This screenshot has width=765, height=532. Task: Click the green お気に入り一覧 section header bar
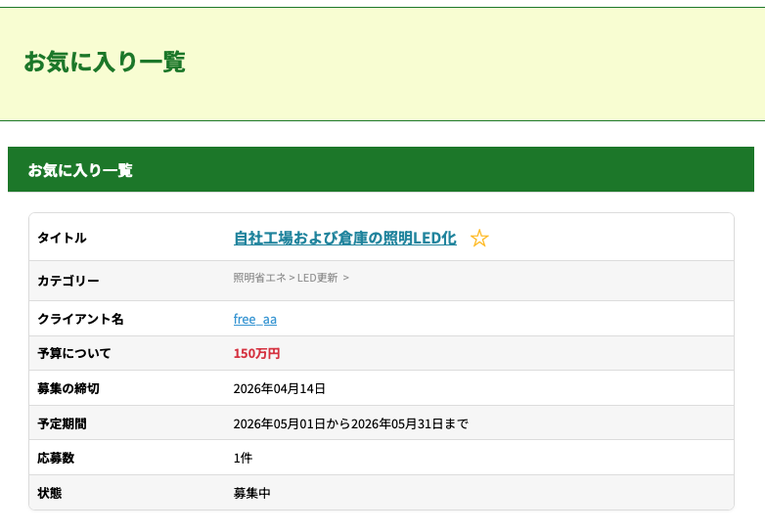pyautogui.click(x=381, y=170)
